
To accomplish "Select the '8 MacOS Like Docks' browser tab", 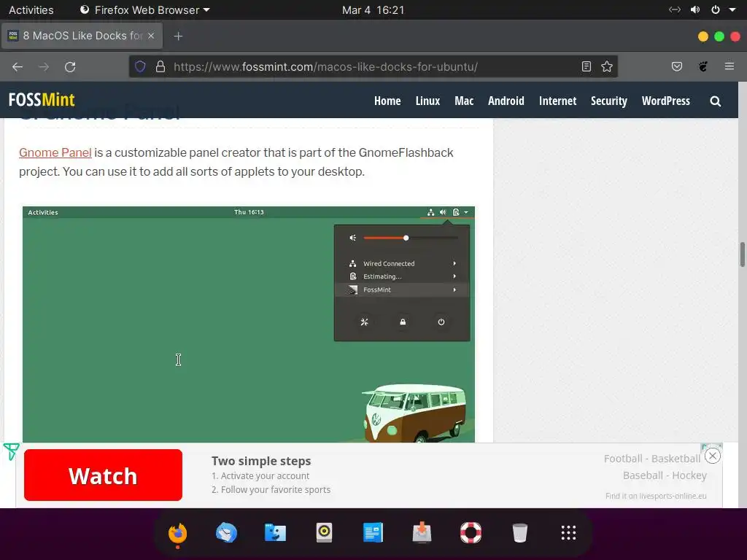I will (x=82, y=36).
